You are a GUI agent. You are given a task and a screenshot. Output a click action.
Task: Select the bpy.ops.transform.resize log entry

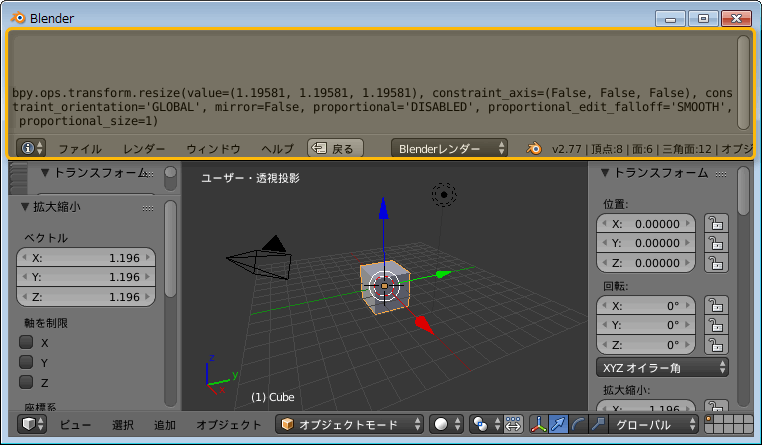tap(372, 107)
